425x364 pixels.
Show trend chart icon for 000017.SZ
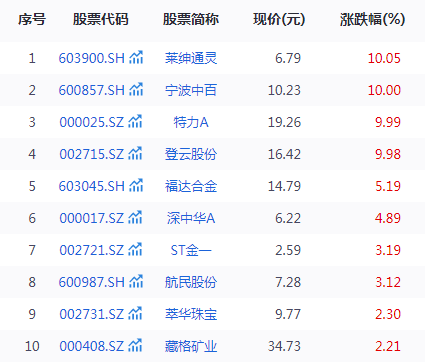click(x=135, y=217)
